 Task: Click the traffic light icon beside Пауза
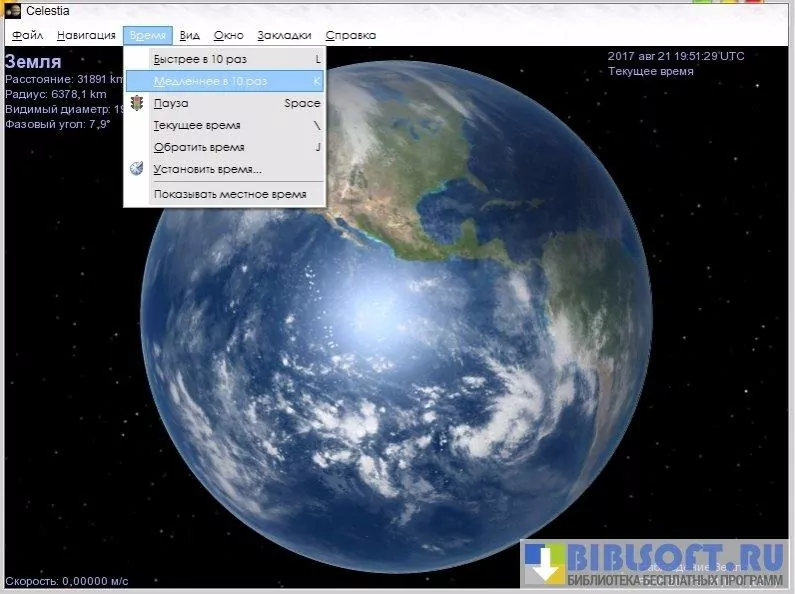point(138,103)
